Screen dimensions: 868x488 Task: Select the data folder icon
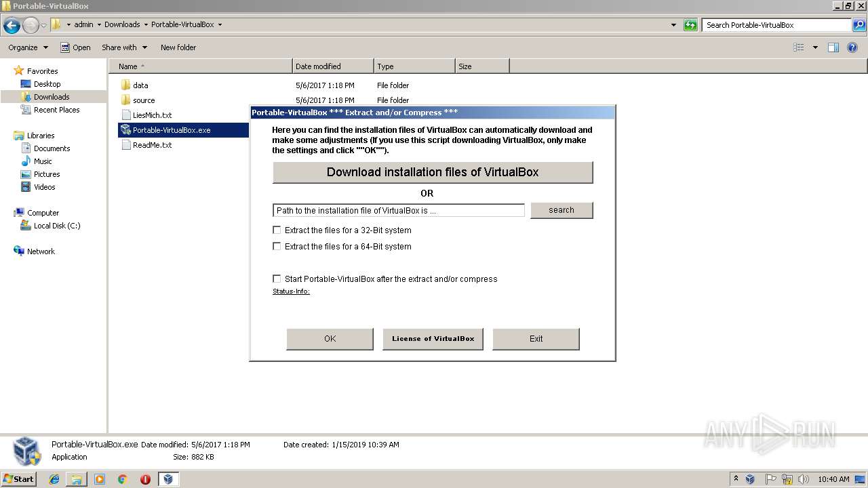125,85
